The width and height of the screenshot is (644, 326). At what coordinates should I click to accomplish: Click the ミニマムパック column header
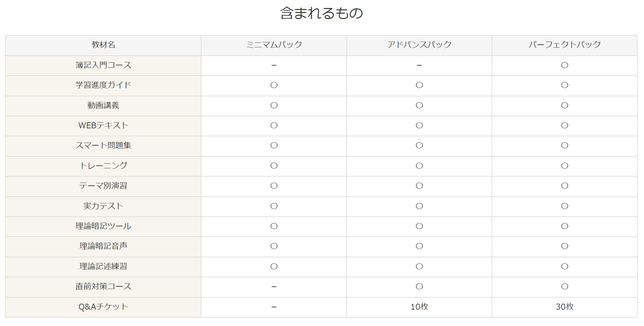[274, 45]
